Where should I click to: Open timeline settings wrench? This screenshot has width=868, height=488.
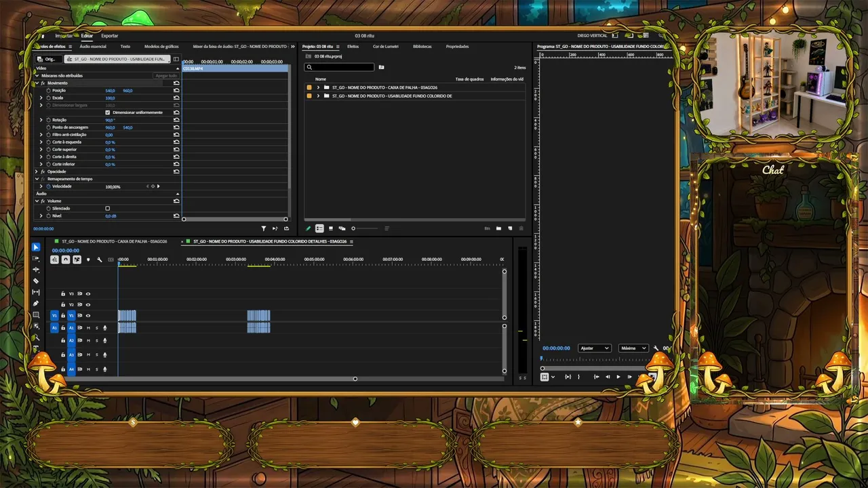[99, 260]
